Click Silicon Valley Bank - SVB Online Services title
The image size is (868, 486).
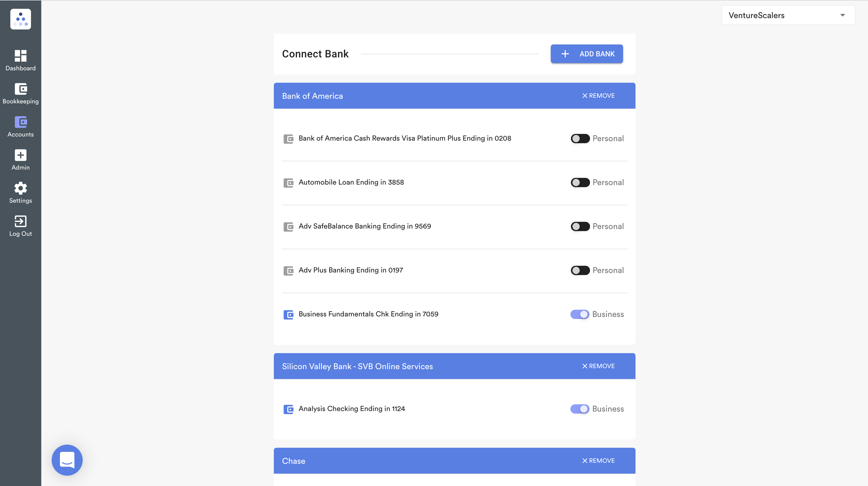358,367
